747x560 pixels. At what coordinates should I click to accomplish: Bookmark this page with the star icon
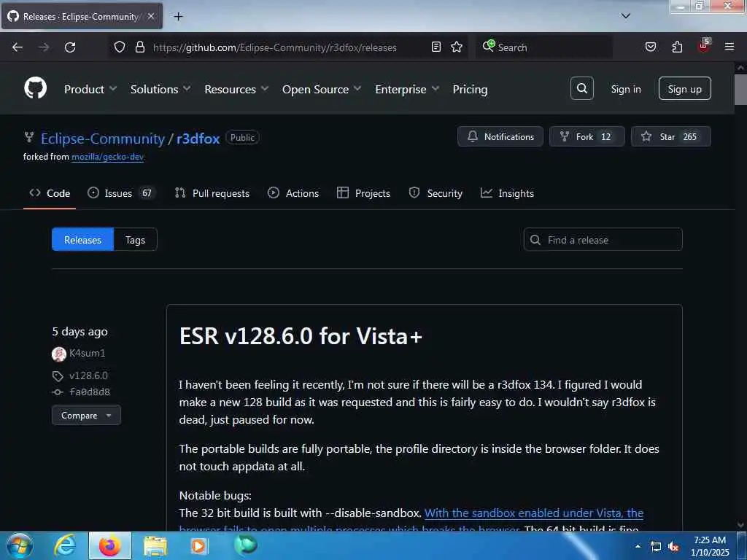pos(457,47)
